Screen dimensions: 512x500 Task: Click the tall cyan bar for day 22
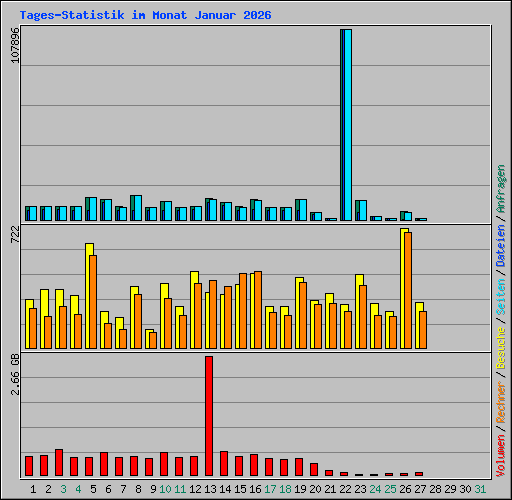[x=348, y=125]
